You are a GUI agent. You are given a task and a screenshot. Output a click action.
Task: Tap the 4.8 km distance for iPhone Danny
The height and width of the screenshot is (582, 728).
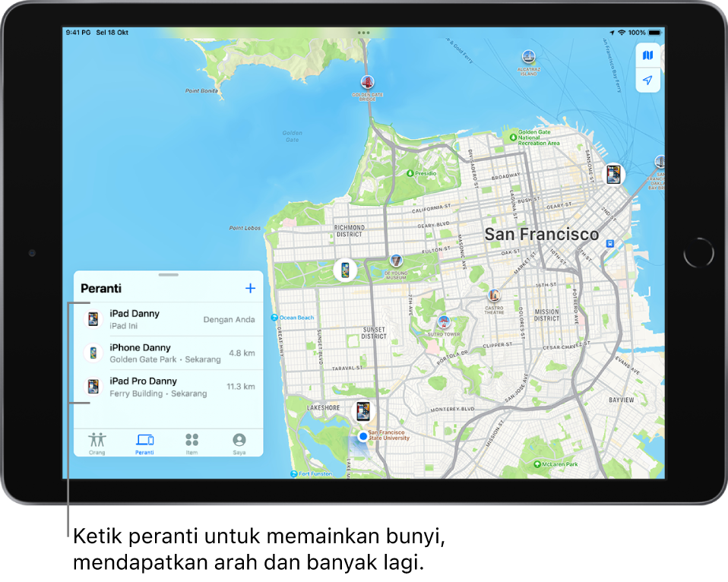[242, 353]
